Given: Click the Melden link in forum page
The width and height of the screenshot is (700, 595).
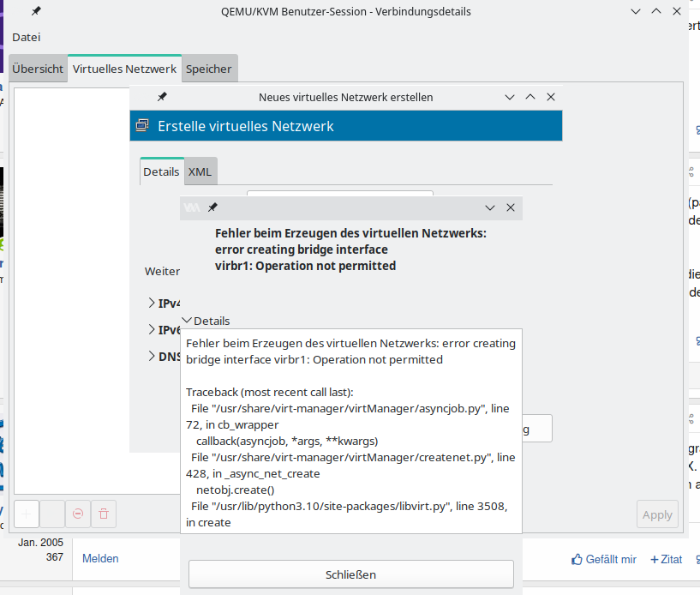Looking at the screenshot, I should click(100, 558).
